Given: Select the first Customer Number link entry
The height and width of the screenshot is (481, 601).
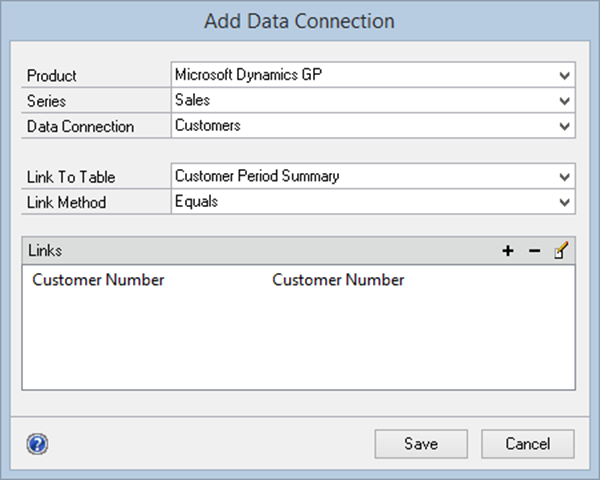Looking at the screenshot, I should (98, 280).
